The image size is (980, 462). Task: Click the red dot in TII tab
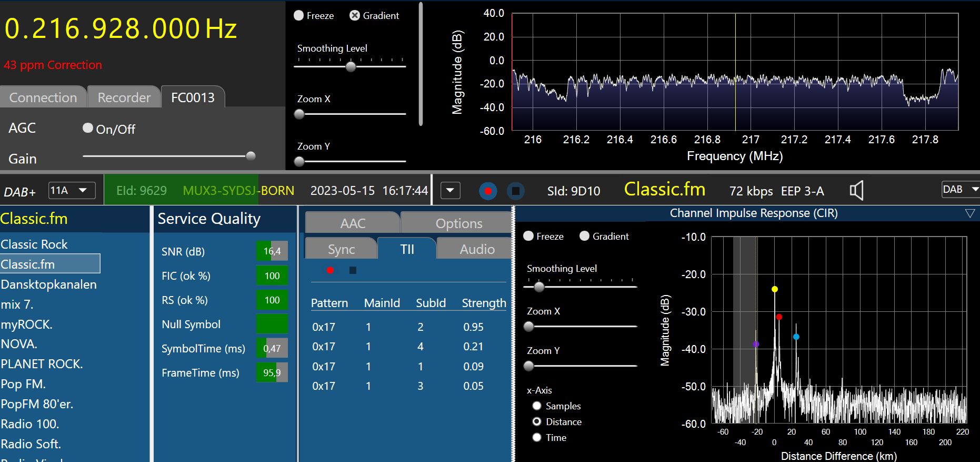(330, 270)
